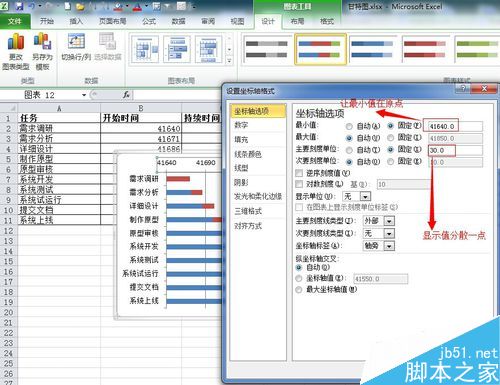Switch to the Chart Tools Format (格式) tab

327,21
